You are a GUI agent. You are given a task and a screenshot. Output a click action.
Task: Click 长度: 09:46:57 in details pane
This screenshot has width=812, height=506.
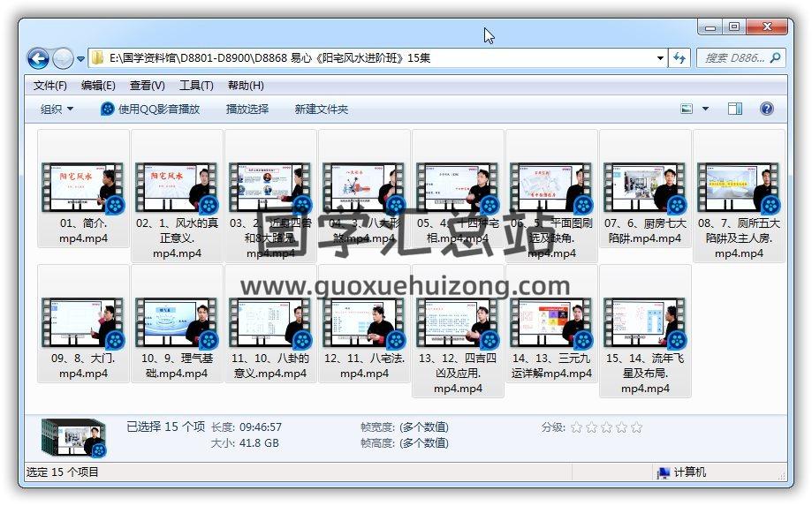tap(246, 427)
